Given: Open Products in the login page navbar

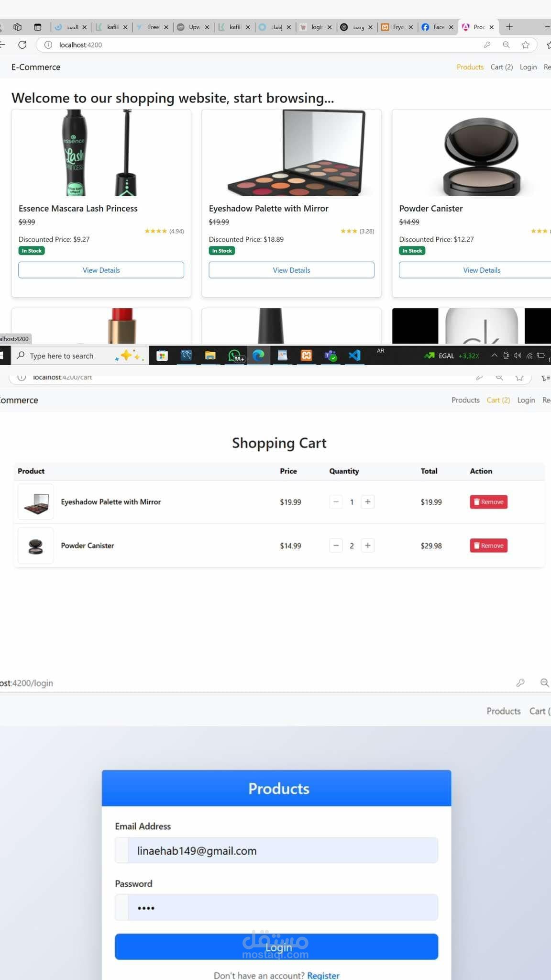Looking at the screenshot, I should click(504, 711).
